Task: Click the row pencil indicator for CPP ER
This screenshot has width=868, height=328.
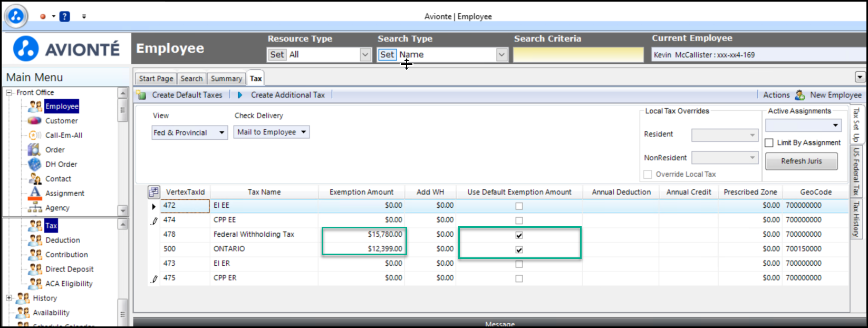Action: (x=154, y=278)
